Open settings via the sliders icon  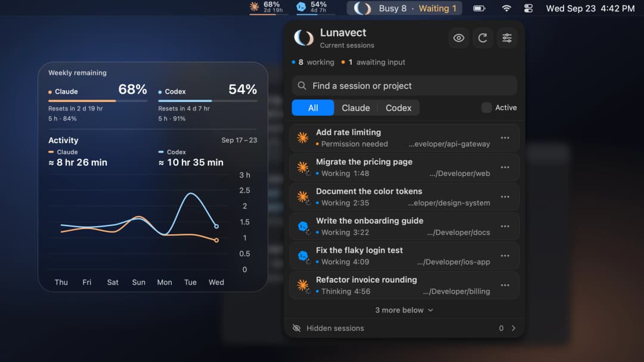pyautogui.click(x=507, y=38)
